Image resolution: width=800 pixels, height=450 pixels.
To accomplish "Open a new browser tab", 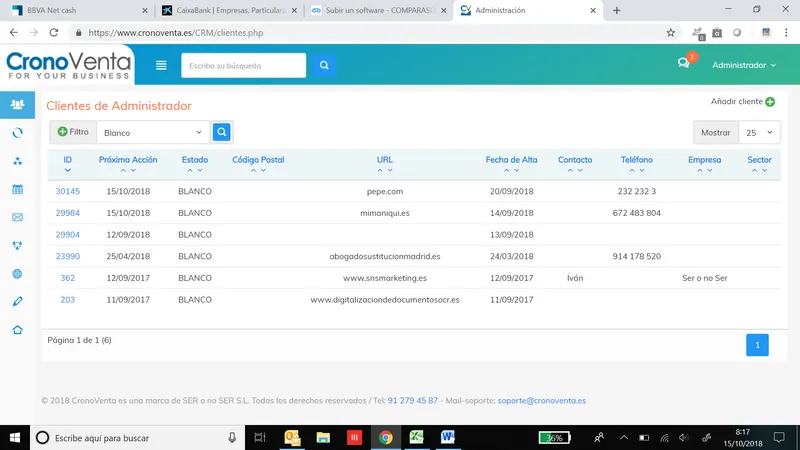I will (x=616, y=10).
